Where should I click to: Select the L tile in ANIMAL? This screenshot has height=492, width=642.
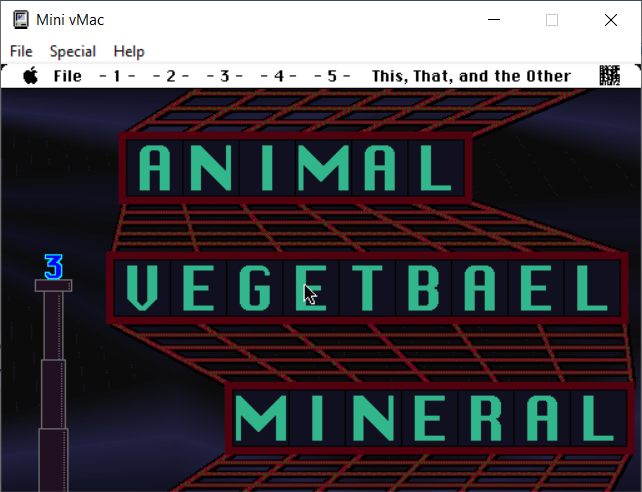click(436, 168)
